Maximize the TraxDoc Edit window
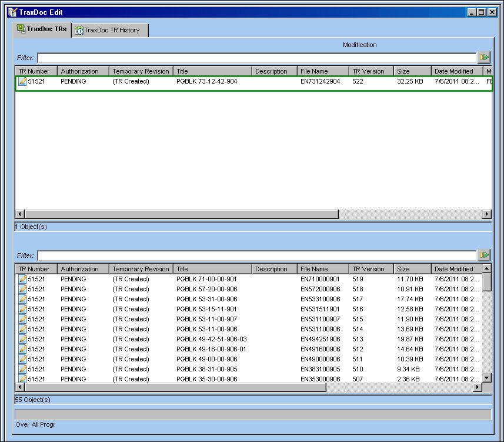Screen dimensions: 504x442 (481, 12)
